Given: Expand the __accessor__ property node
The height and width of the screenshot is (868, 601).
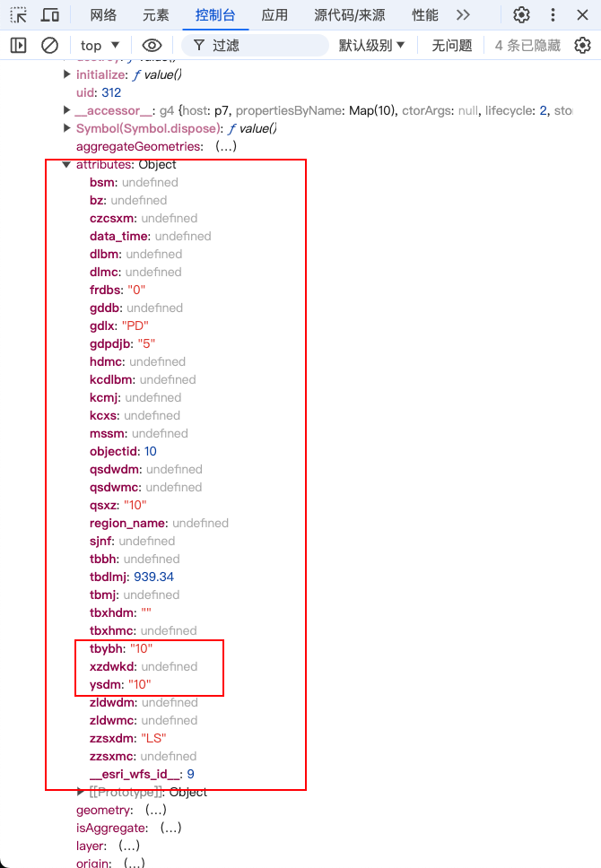Looking at the screenshot, I should [67, 110].
